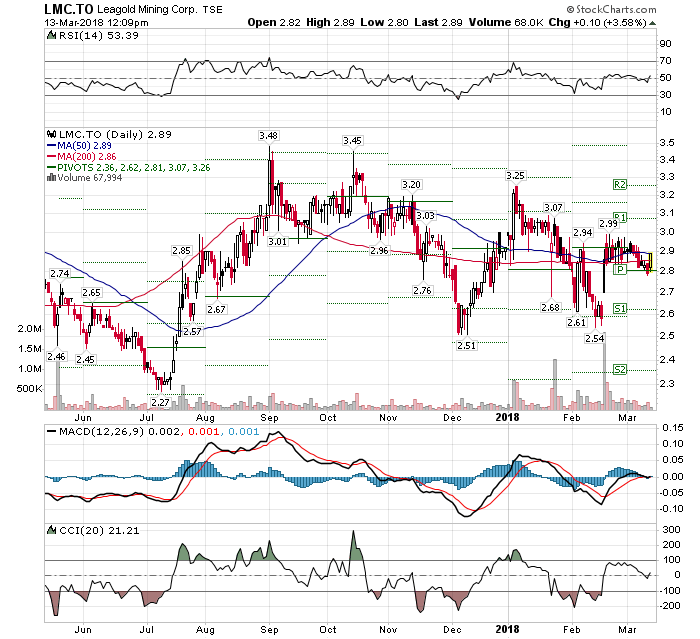Click the S1 pivot label

click(620, 308)
